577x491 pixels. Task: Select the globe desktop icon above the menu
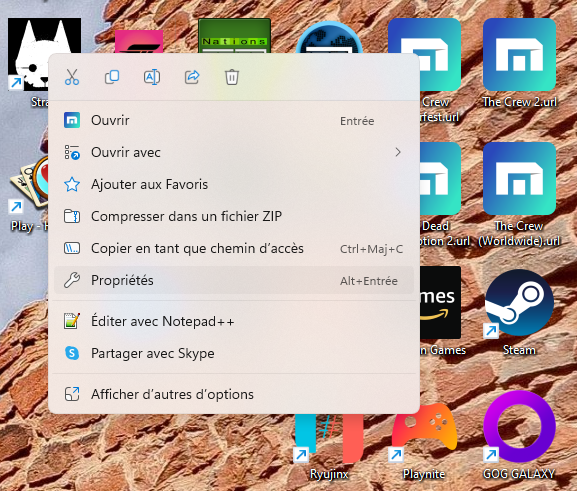click(329, 38)
